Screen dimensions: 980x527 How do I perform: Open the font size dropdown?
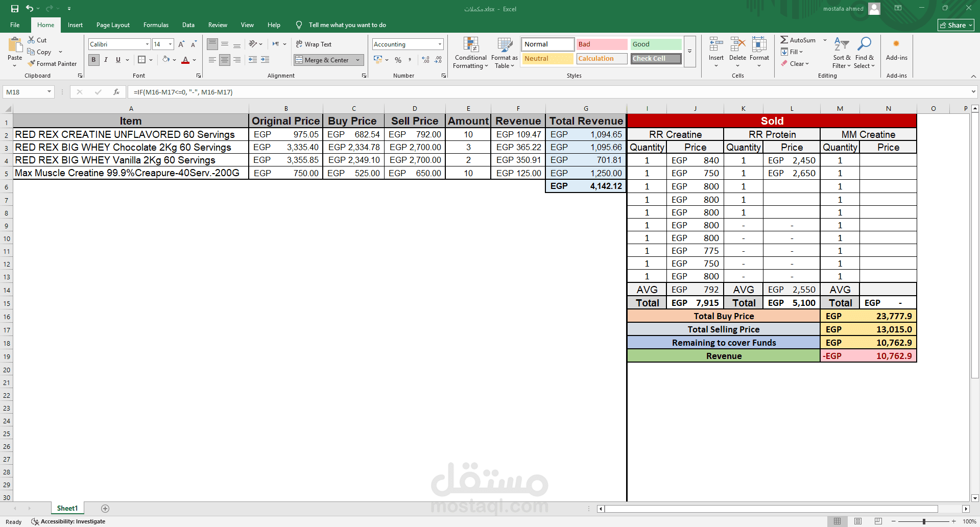170,44
